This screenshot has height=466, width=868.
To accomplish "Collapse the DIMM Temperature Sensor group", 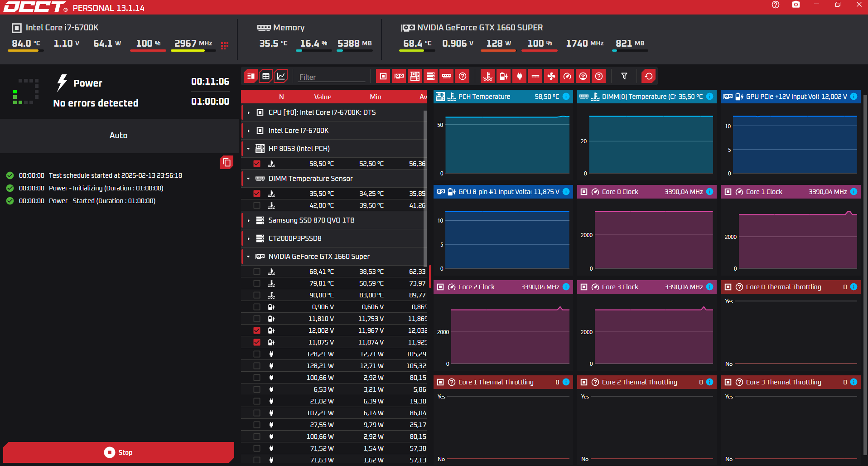I will (249, 179).
